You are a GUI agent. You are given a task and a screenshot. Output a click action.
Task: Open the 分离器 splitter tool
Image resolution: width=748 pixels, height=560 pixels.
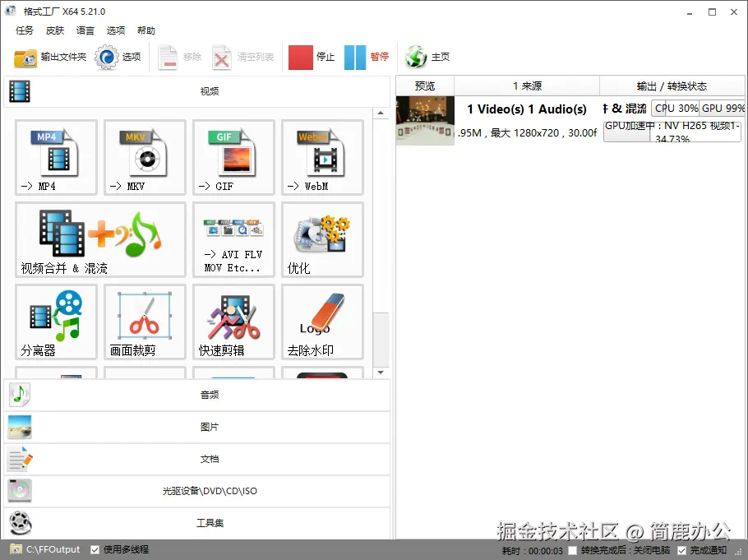[x=55, y=322]
